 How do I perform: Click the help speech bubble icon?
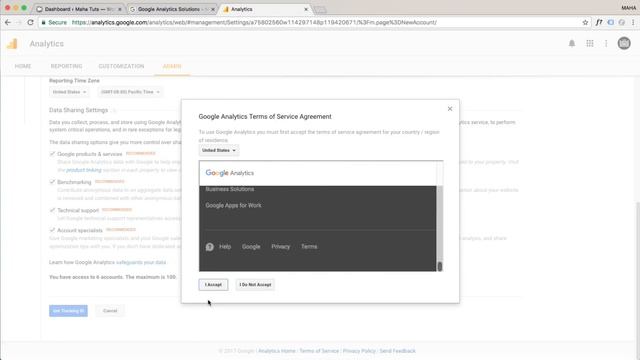209,247
